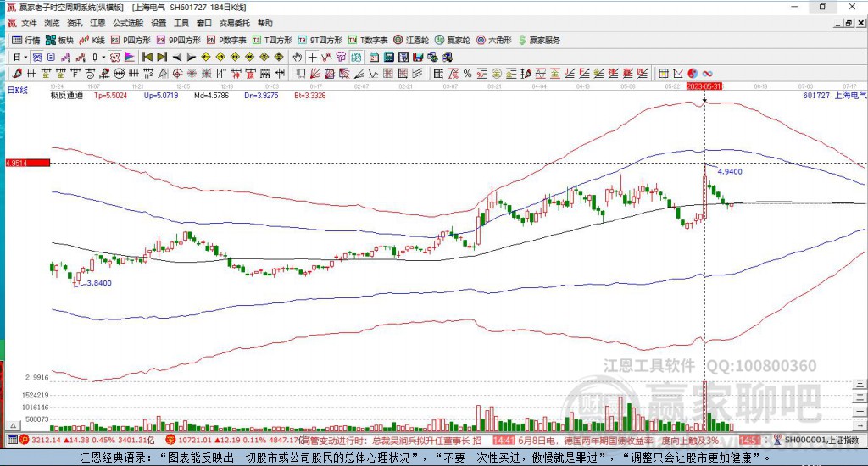
Task: Jump to last bar icon
Action: [162, 57]
